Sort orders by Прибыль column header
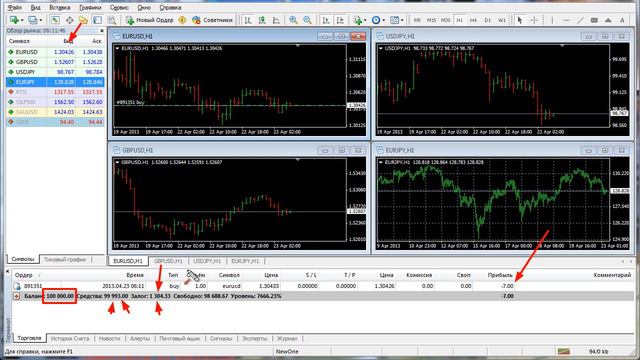The height and width of the screenshot is (360, 640). point(500,275)
